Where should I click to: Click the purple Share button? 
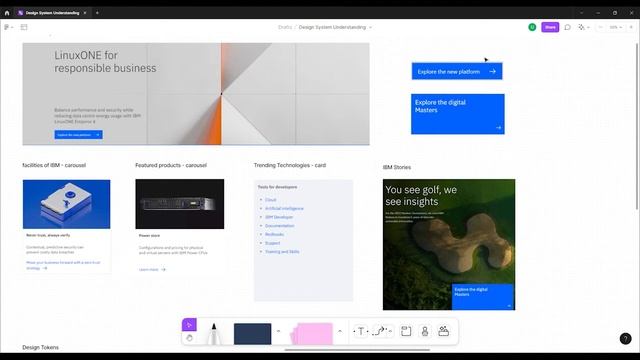click(550, 27)
